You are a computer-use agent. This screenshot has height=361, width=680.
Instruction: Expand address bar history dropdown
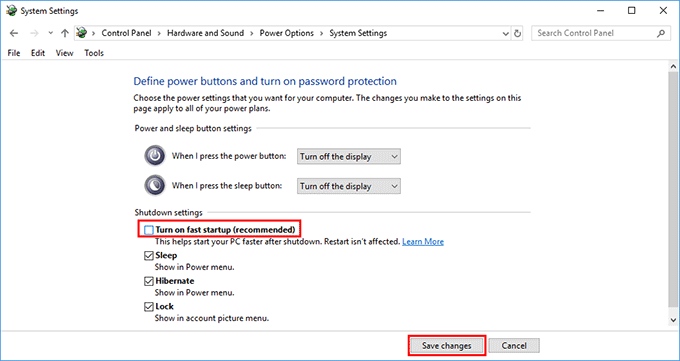point(505,33)
